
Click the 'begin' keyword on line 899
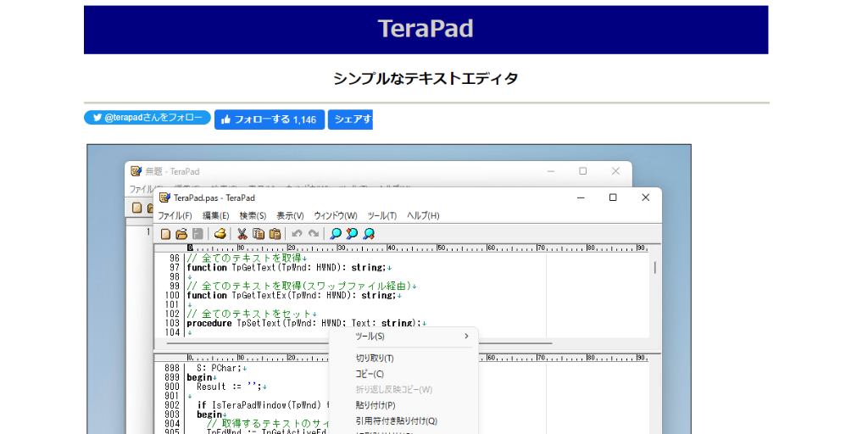tap(199, 377)
